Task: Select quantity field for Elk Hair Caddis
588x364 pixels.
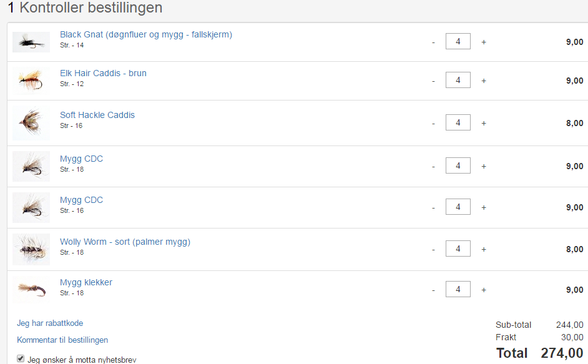Action: [x=458, y=81]
